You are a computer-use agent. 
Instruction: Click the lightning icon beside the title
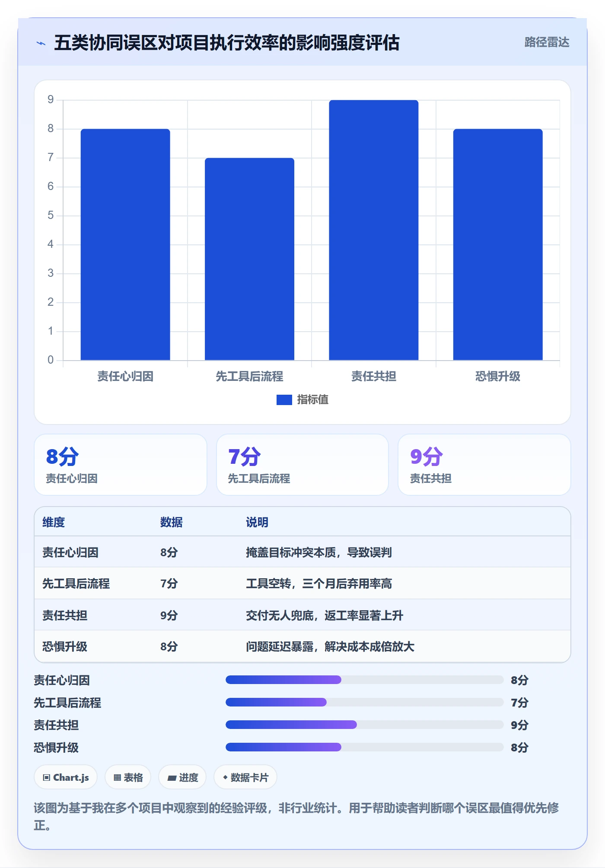click(41, 43)
